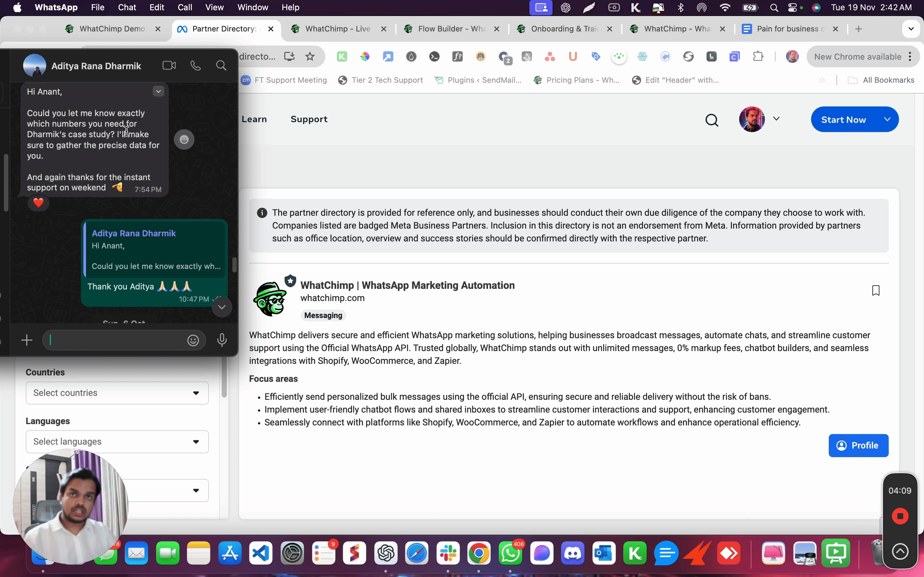Bookmark the WhatChimp partner listing
Viewport: 924px width, 577px height.
click(x=876, y=290)
